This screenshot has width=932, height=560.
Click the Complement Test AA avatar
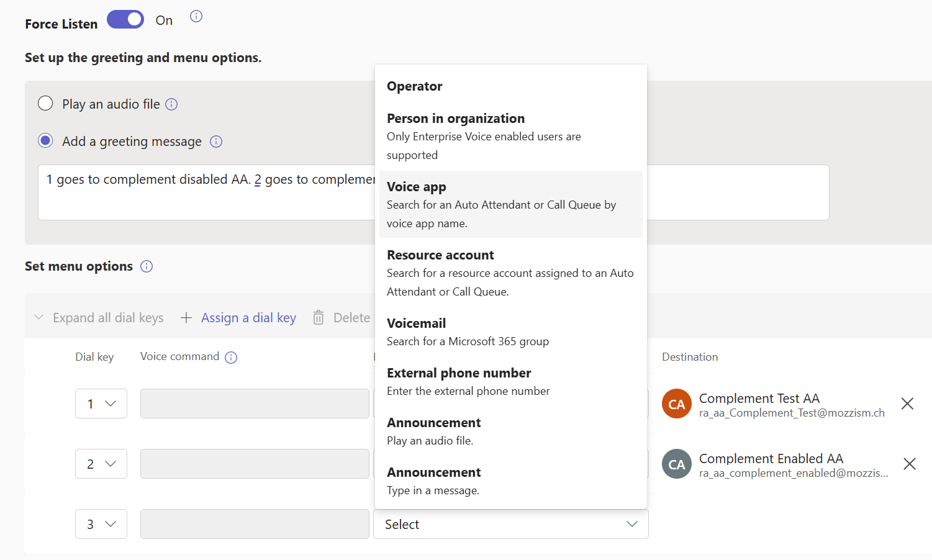(677, 404)
